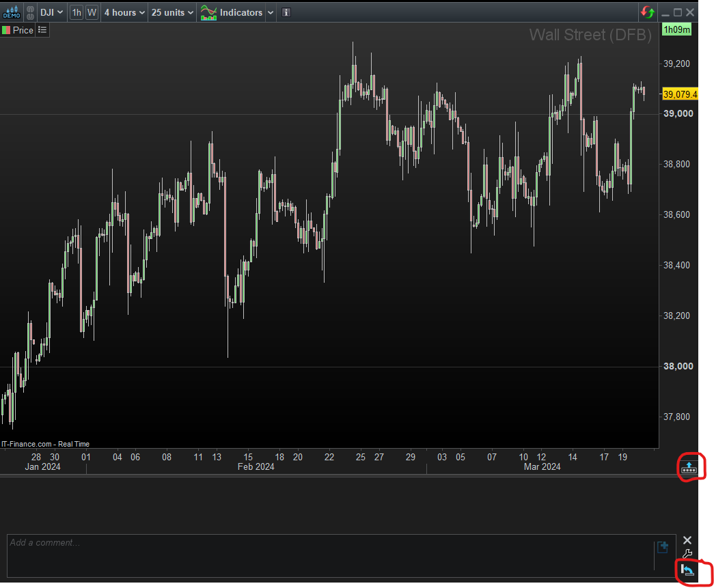Viewport: 714px width, 588px height.
Task: Click the 37,800 price axis label
Action: pyautogui.click(x=676, y=417)
